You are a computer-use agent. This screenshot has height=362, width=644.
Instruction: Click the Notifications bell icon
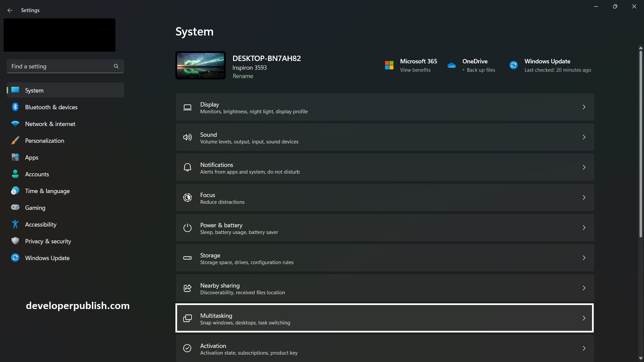(187, 167)
